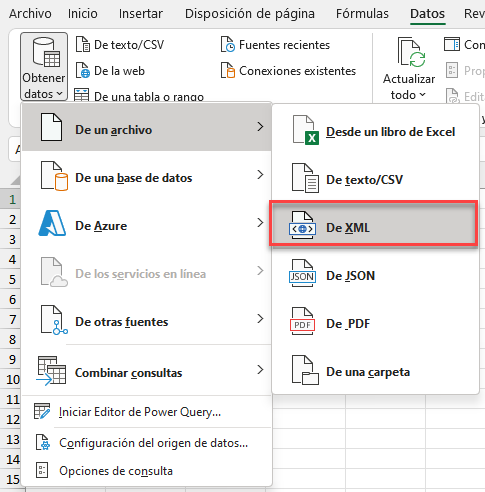The width and height of the screenshot is (485, 492).
Task: Click the Conexiones existentes icon
Action: pyautogui.click(x=228, y=70)
